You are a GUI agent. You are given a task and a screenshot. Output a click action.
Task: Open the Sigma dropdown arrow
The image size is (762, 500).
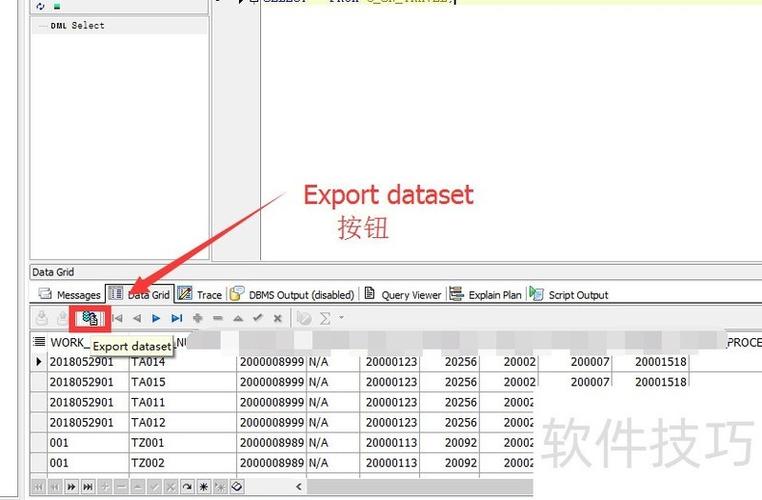342,318
